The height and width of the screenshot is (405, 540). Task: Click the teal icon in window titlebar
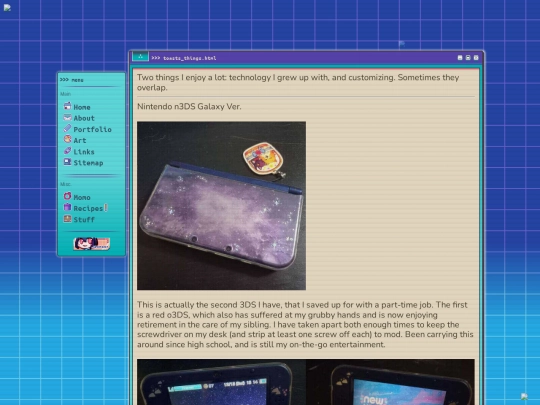coord(141,56)
